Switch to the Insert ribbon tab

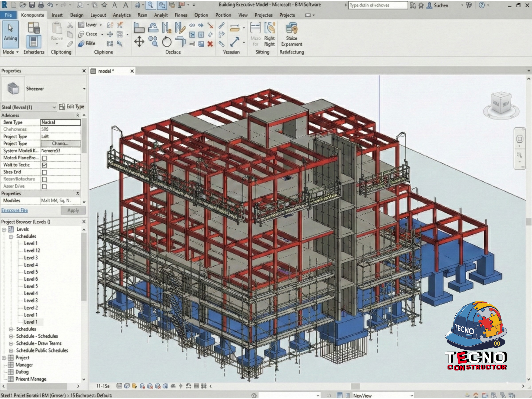pyautogui.click(x=57, y=15)
